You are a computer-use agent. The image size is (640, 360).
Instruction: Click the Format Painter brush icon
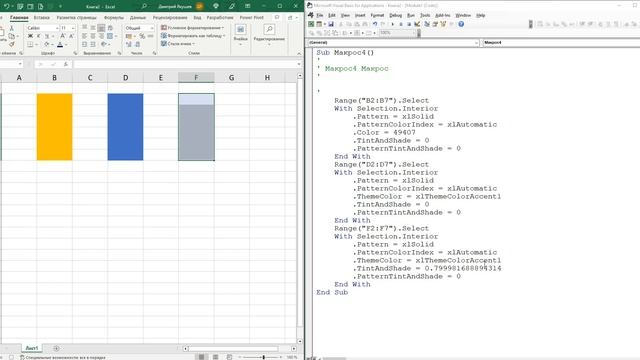pos(11,44)
